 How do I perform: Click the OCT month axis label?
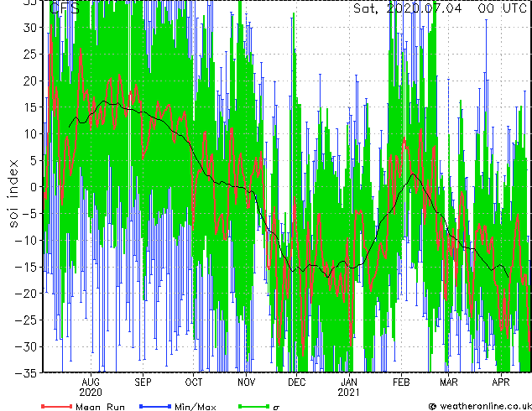click(x=193, y=382)
